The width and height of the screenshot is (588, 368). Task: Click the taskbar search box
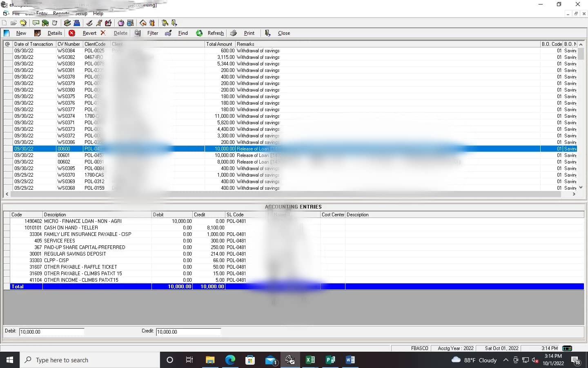(x=90, y=360)
